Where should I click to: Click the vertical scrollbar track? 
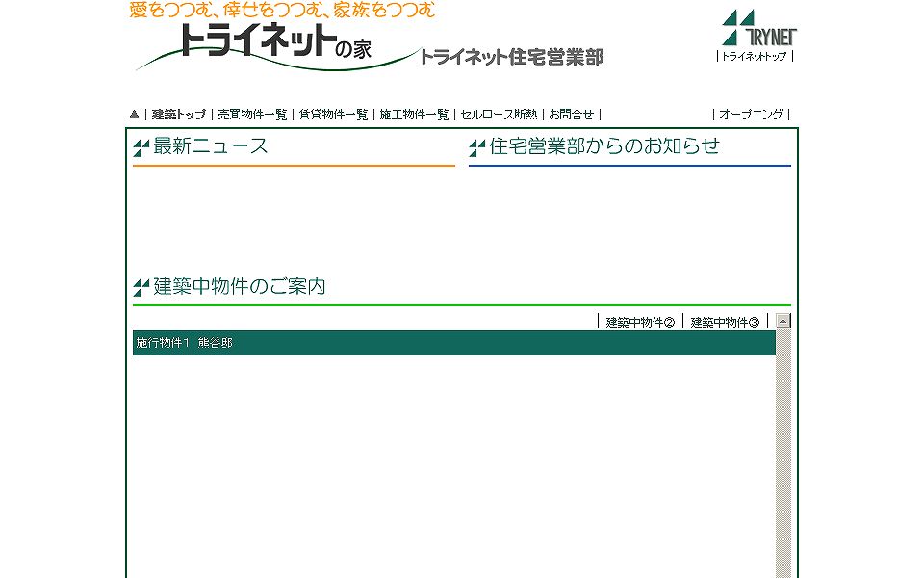[x=783, y=453]
